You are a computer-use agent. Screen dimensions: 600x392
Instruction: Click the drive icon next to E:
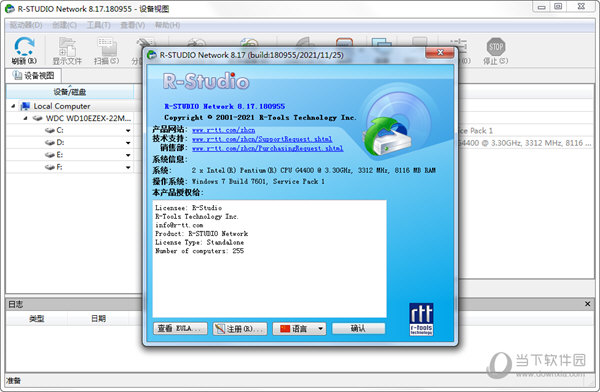click(50, 155)
